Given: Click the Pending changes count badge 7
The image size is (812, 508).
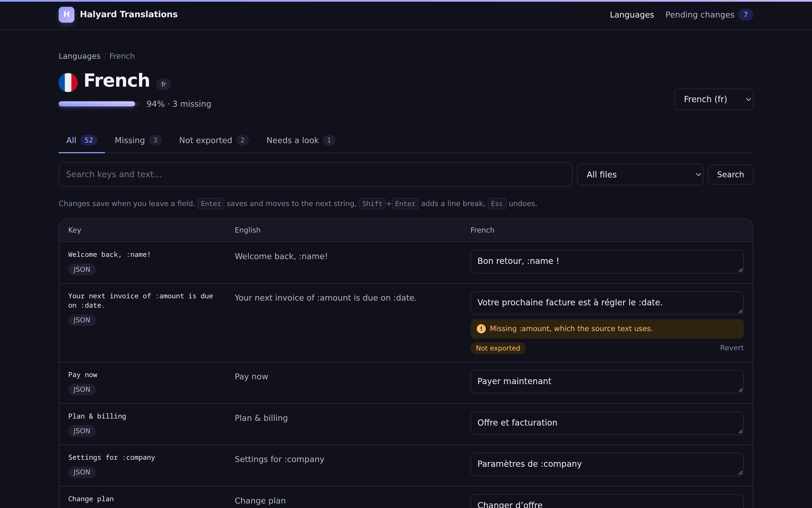Looking at the screenshot, I should pos(745,15).
